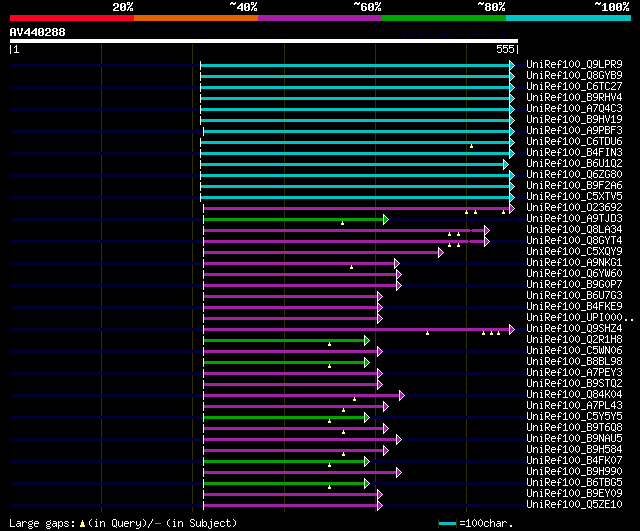640x531 pixels.
Task: Click the arrowhead ending the UniRef100_Q9LPR9 bar
Action: tap(512, 65)
